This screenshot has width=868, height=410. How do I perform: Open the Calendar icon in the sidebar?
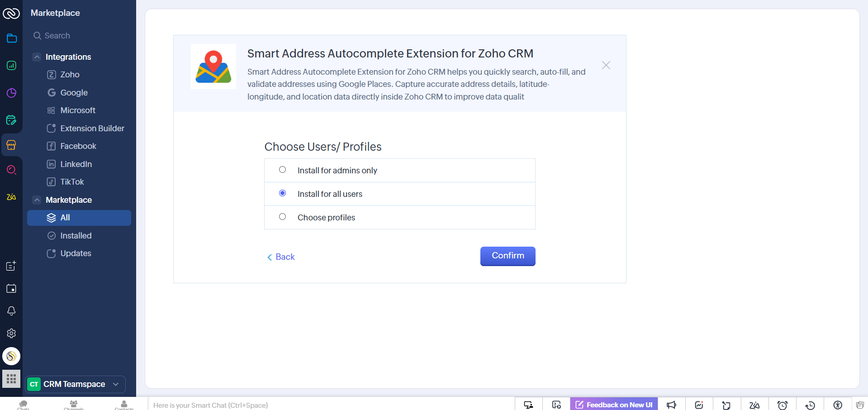[x=11, y=288]
